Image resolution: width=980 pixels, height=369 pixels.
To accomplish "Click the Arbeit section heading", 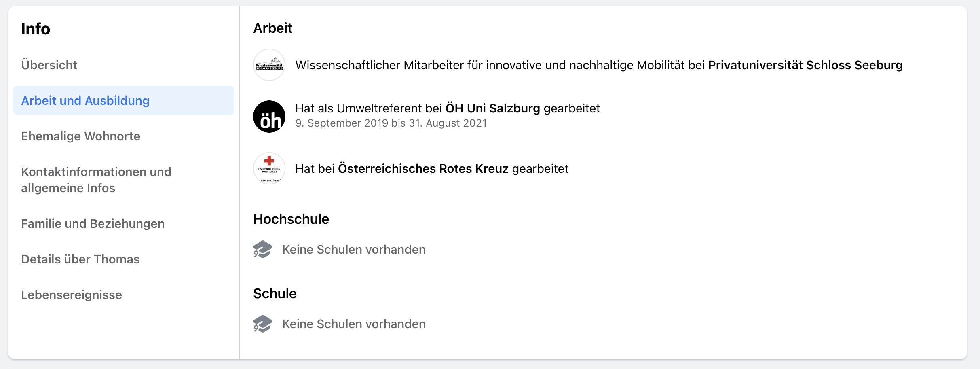I will [x=272, y=28].
